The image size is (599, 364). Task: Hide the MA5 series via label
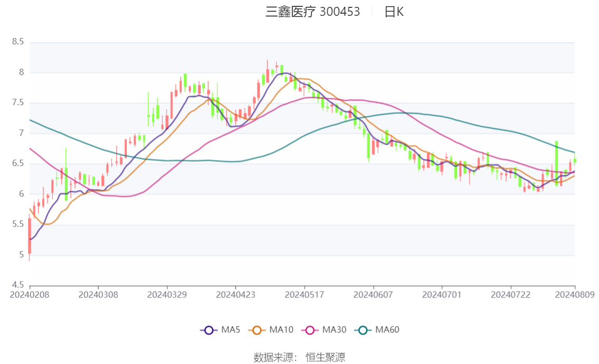click(230, 330)
